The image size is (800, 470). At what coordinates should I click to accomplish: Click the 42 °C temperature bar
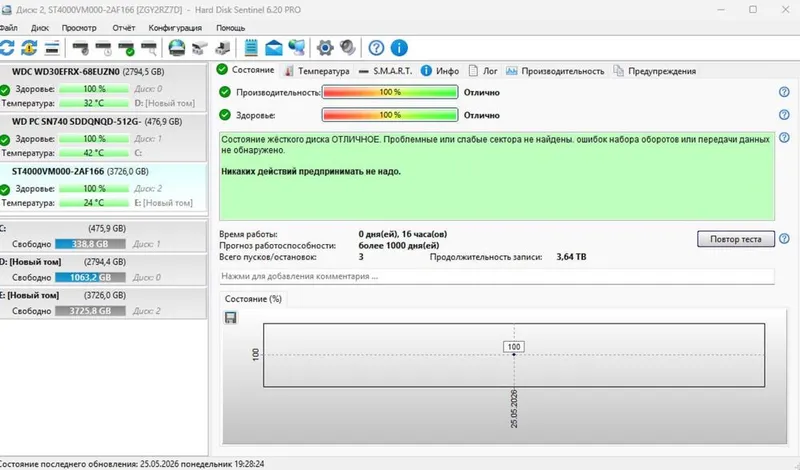coord(94,153)
